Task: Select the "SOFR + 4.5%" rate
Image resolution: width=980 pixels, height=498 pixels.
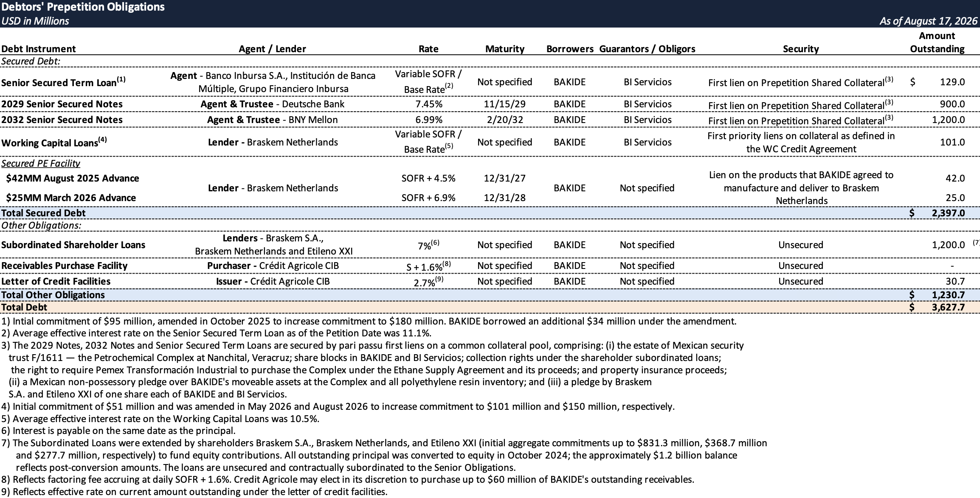Action: tap(428, 178)
